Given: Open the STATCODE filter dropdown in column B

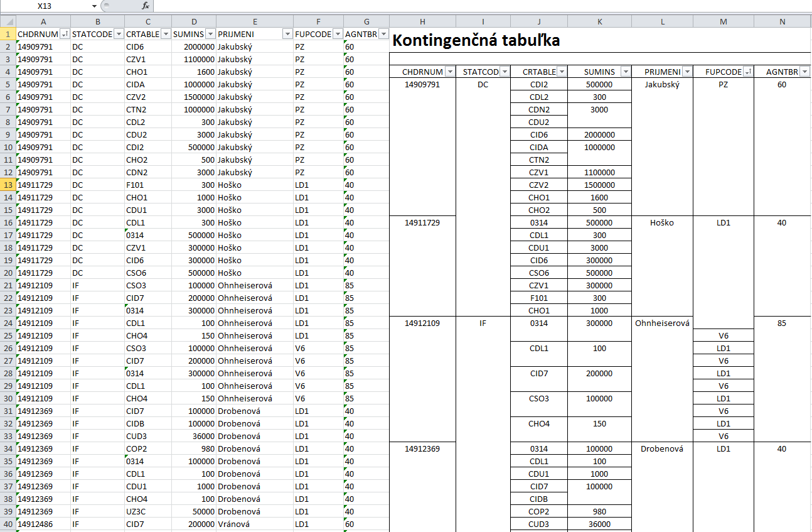Looking at the screenshot, I should pos(119,34).
